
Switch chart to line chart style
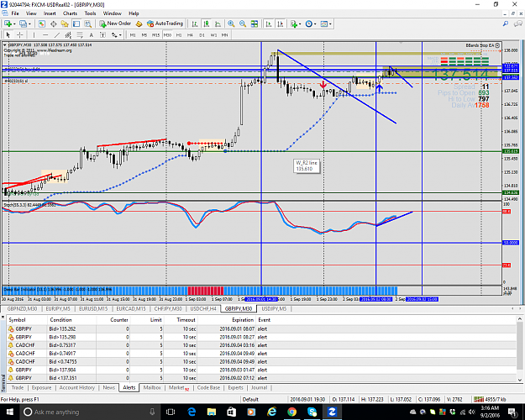click(218, 24)
